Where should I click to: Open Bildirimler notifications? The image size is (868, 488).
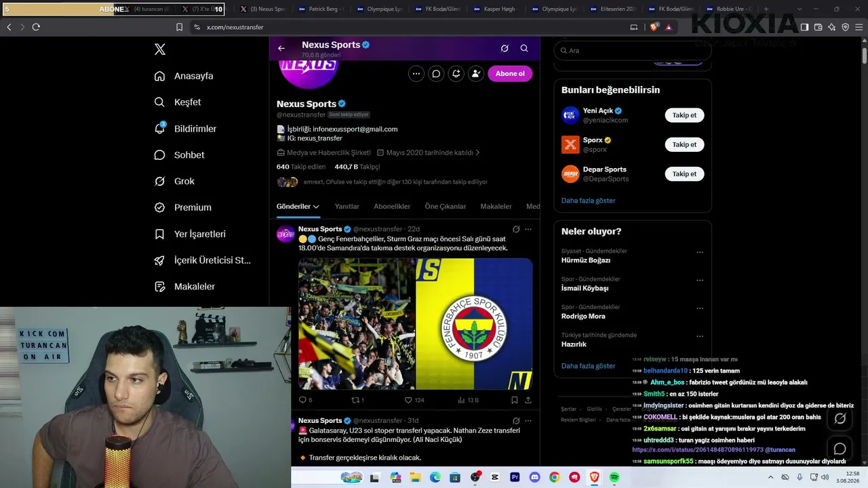[x=185, y=129]
